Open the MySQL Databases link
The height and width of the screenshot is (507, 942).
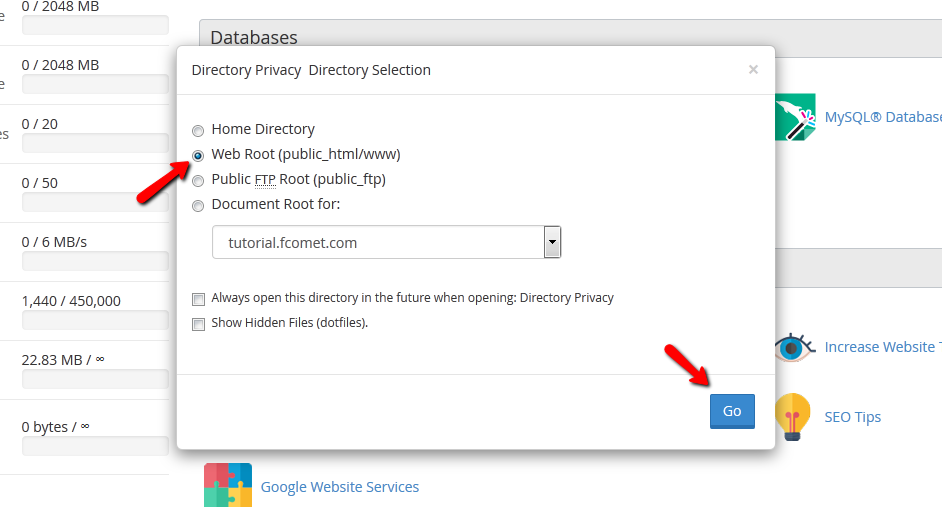pos(882,117)
